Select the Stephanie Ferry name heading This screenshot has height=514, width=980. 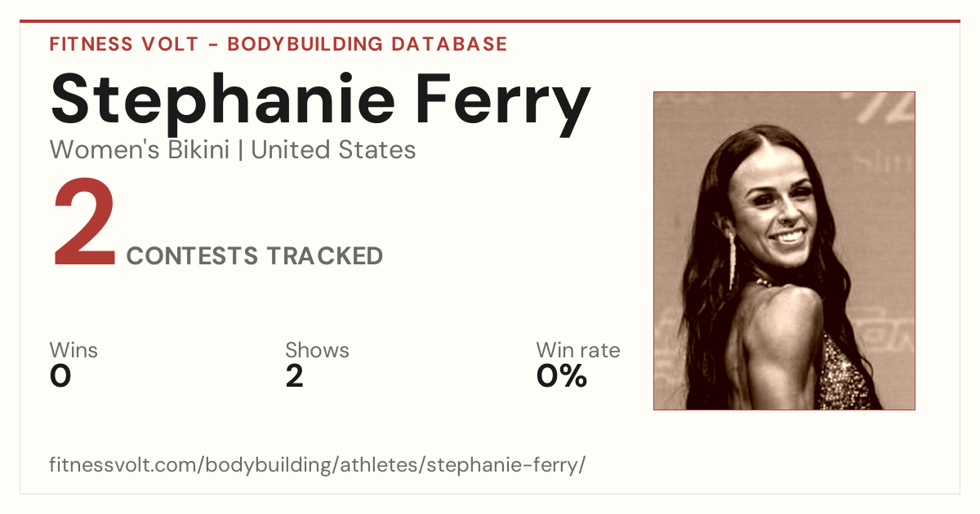pos(320,100)
